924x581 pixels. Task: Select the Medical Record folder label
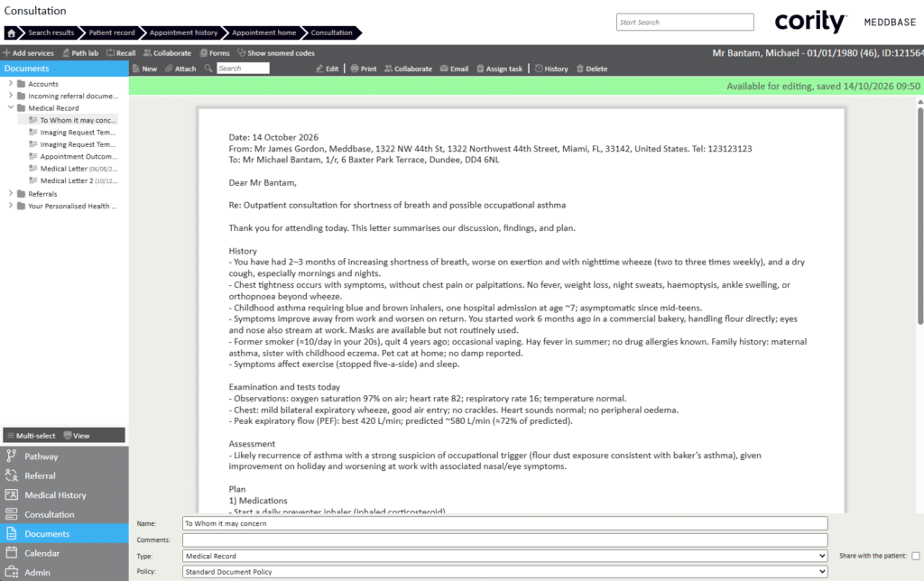point(53,108)
